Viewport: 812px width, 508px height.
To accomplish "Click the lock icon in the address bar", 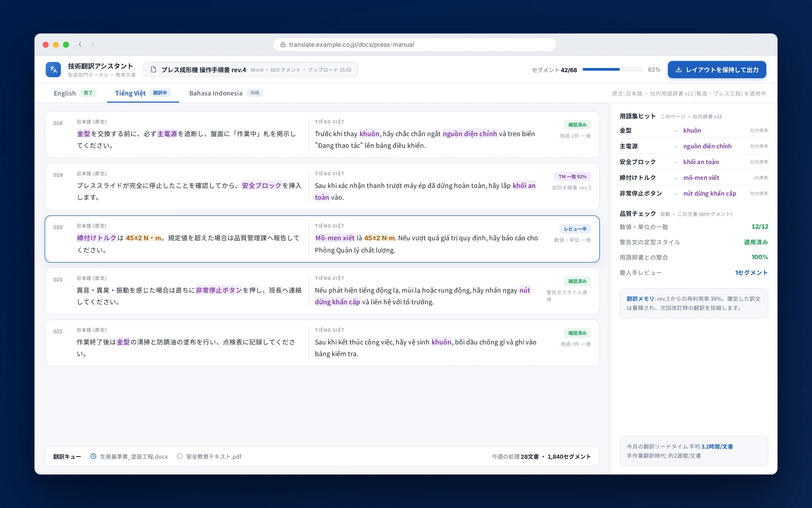I will click(283, 45).
